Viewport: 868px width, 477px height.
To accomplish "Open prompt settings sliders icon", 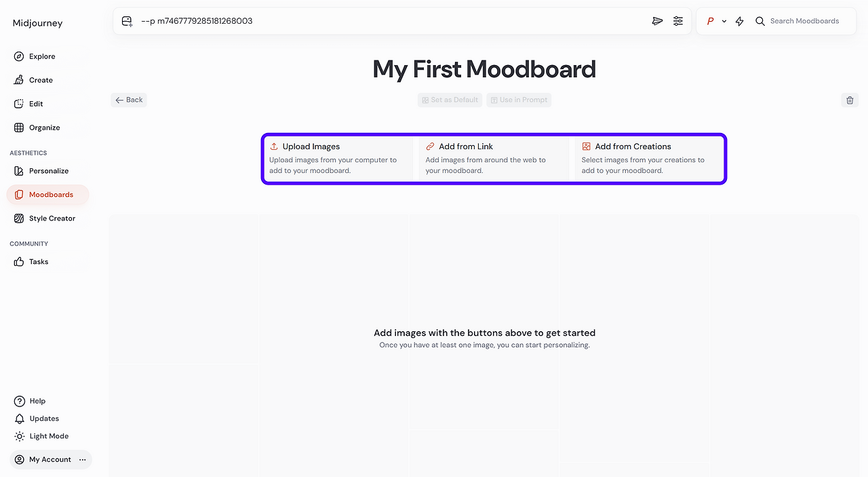I will point(678,21).
